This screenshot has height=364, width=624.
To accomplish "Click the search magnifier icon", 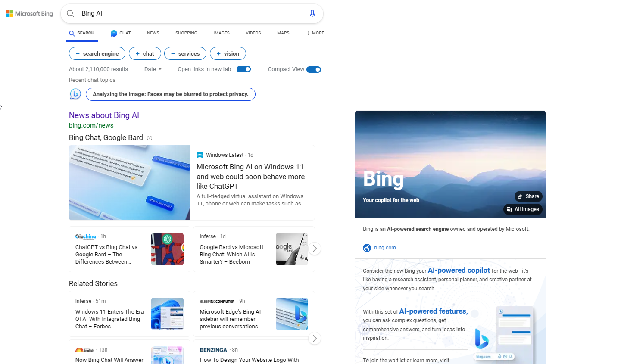I will point(70,13).
